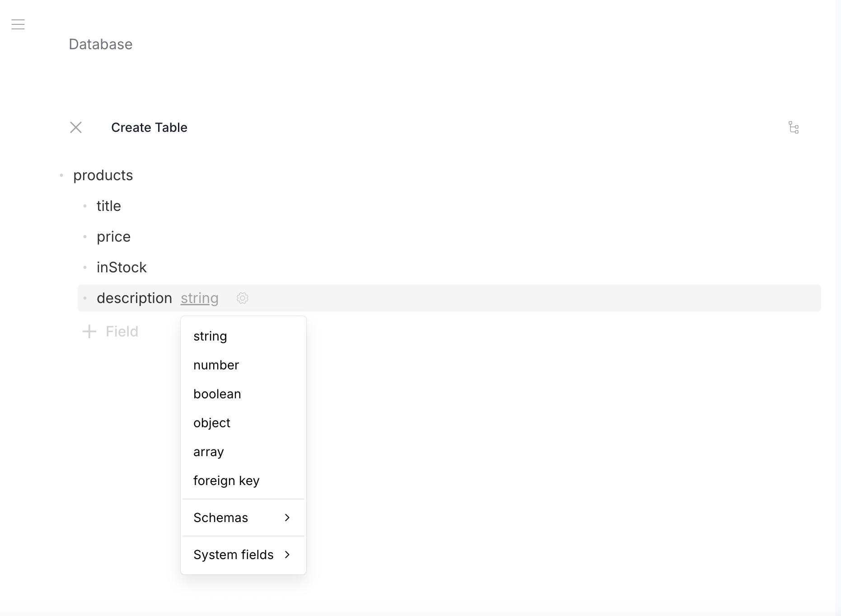Select string at the top of the menu
841x616 pixels.
[210, 336]
